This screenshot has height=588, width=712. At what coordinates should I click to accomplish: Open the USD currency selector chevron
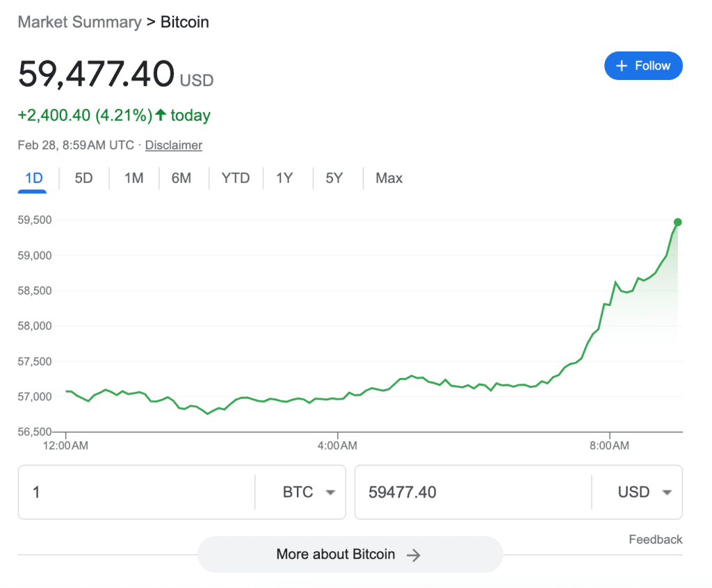pyautogui.click(x=665, y=492)
